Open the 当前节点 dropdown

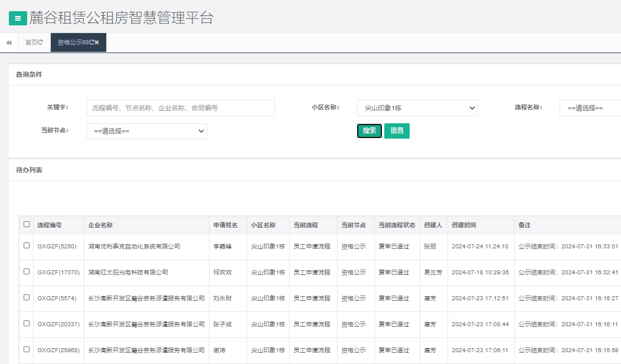click(146, 131)
